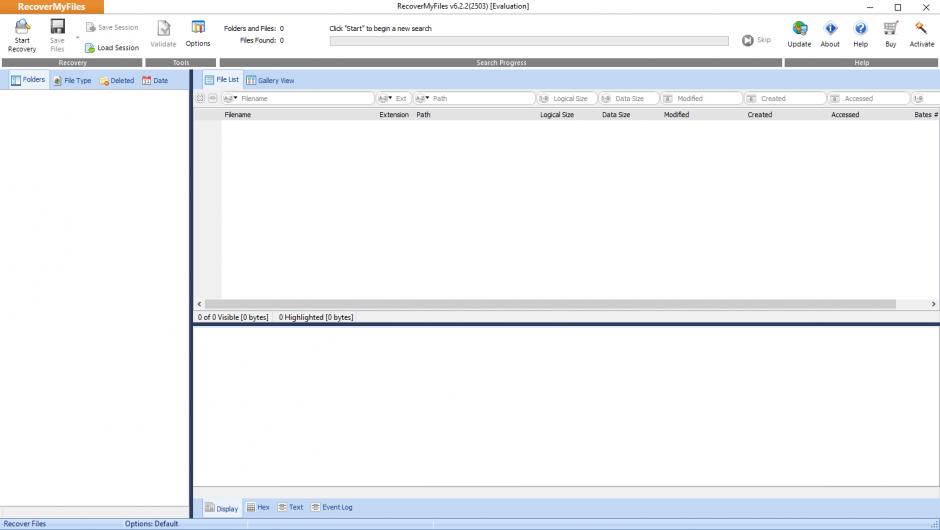Click the file list horizontal scrollbar thumb
This screenshot has height=530, width=940.
point(550,305)
